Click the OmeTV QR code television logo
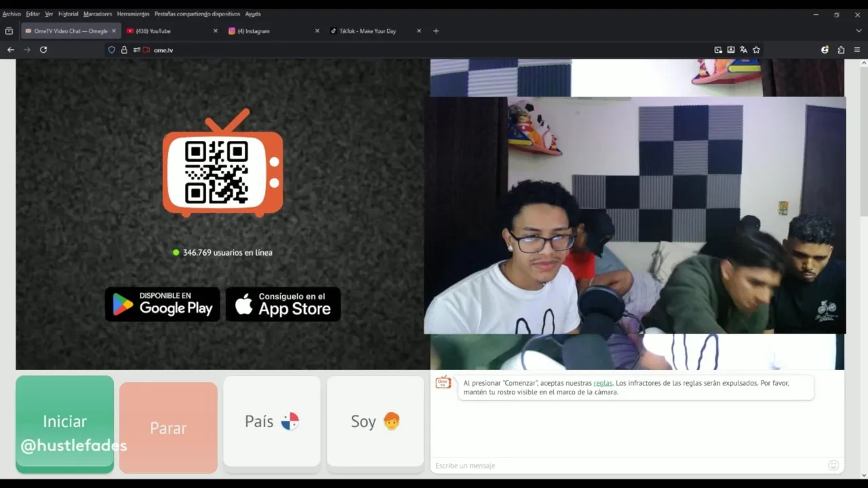868x488 pixels. point(222,163)
